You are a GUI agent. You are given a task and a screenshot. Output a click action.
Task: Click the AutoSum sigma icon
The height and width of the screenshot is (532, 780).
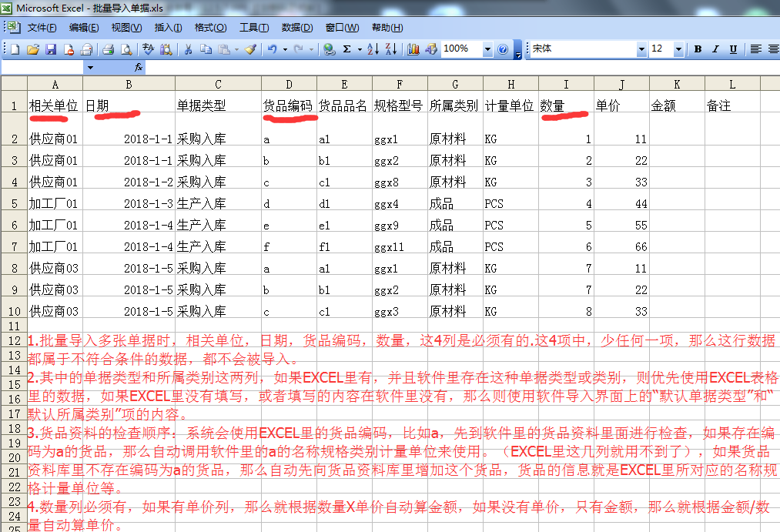[x=347, y=49]
